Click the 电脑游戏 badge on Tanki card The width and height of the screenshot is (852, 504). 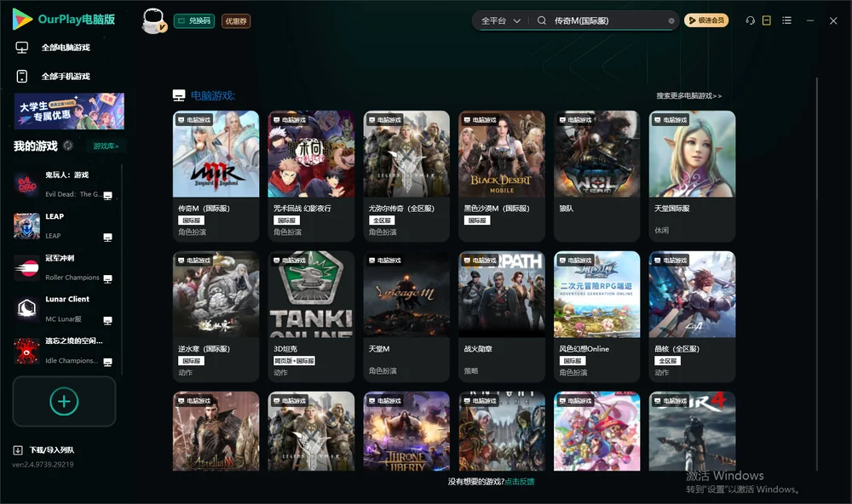point(289,261)
